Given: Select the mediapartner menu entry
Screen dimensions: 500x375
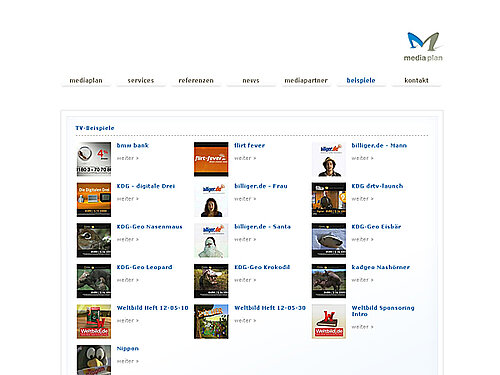Looking at the screenshot, I should [306, 80].
